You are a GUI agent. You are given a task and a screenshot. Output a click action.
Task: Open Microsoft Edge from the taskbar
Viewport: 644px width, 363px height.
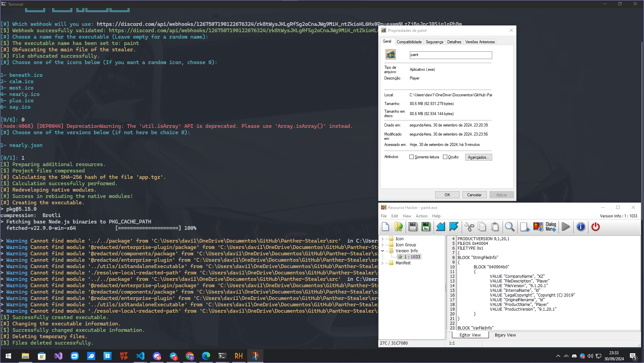coord(206,356)
